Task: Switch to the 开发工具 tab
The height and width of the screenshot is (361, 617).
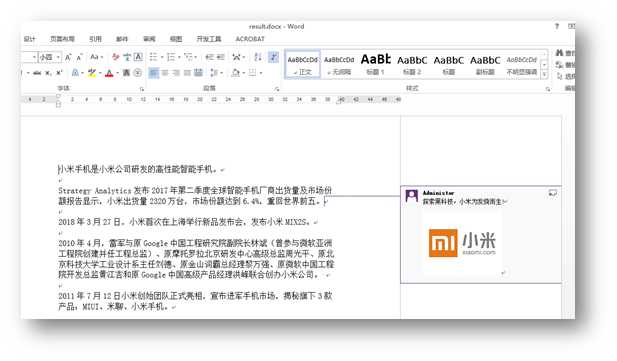Action: pyautogui.click(x=209, y=39)
